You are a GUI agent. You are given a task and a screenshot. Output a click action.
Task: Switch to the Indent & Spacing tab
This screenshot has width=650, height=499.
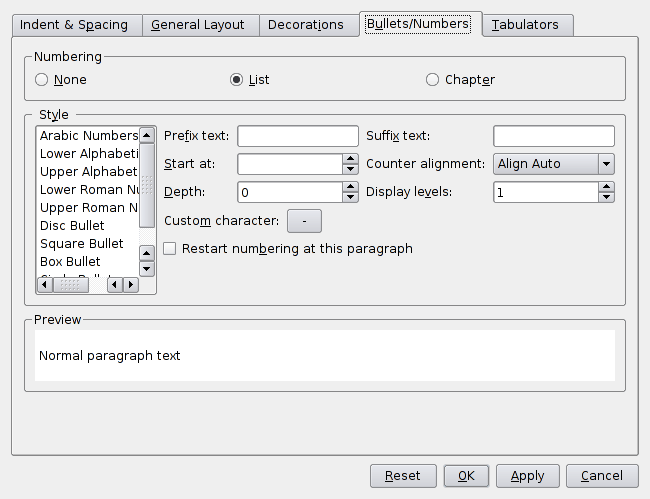(x=76, y=25)
